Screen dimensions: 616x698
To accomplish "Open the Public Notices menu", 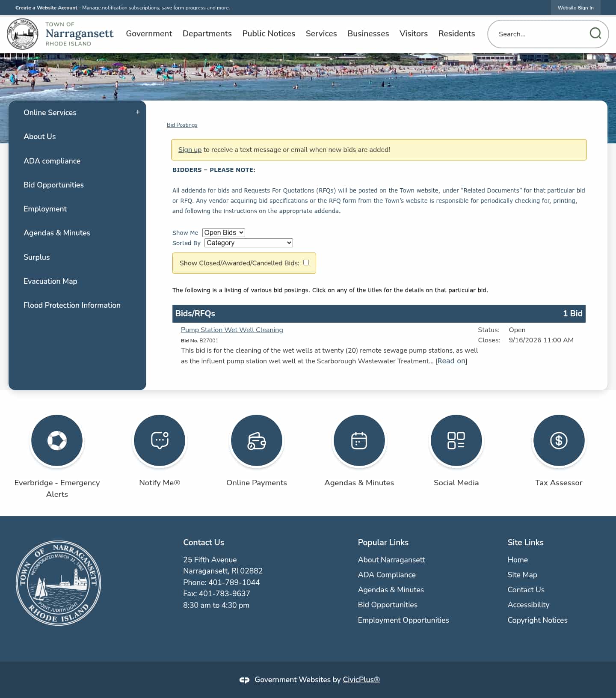I will coord(269,33).
